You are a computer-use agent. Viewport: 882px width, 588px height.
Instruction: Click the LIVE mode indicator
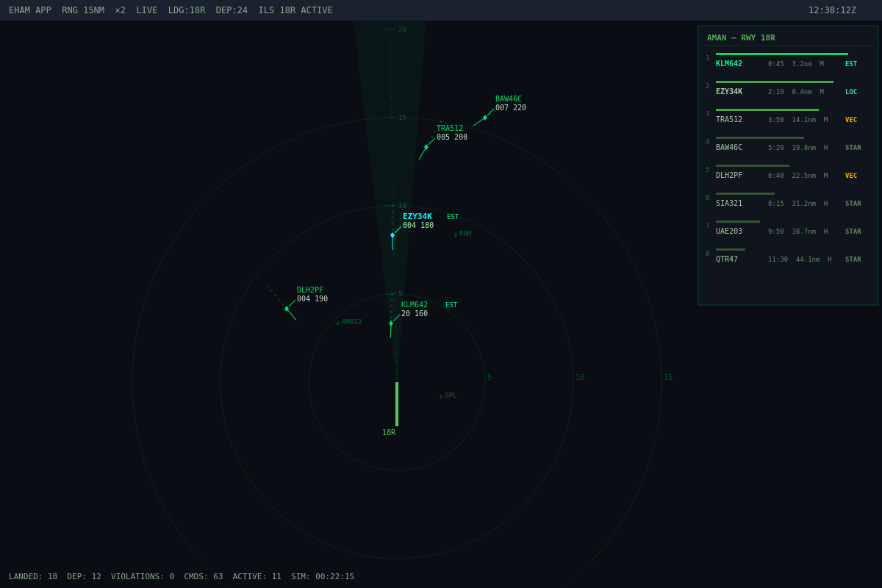[147, 10]
